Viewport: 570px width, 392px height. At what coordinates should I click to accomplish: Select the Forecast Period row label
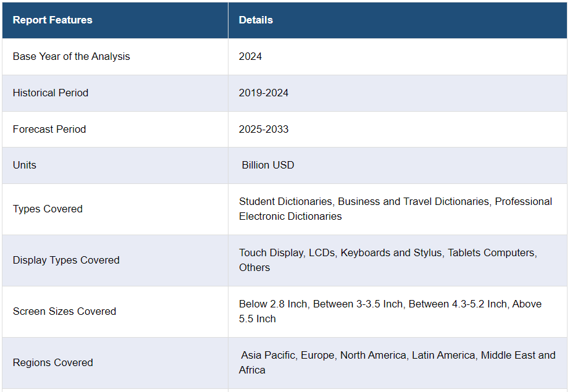49,130
